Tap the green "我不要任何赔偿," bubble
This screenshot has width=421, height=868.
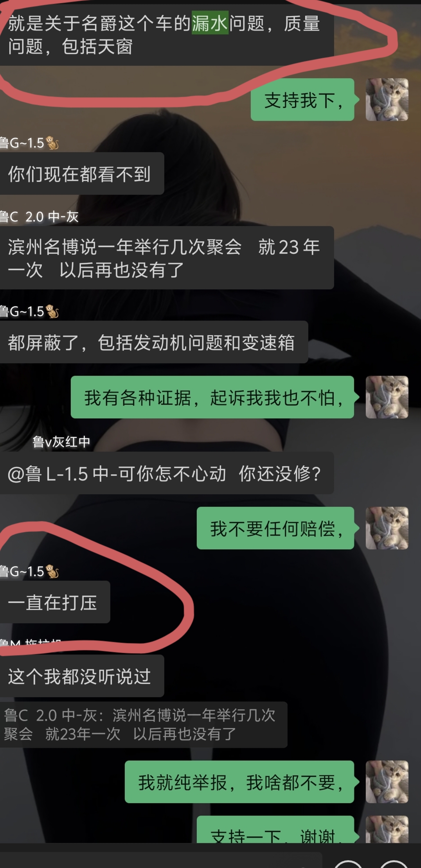[275, 528]
